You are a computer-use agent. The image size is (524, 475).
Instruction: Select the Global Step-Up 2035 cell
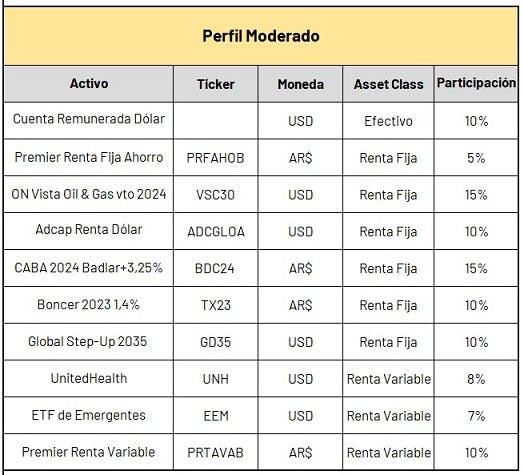pyautogui.click(x=89, y=342)
